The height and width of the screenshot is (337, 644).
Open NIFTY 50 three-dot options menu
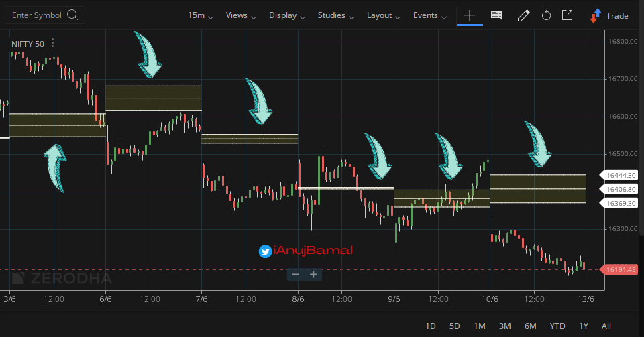[52, 43]
